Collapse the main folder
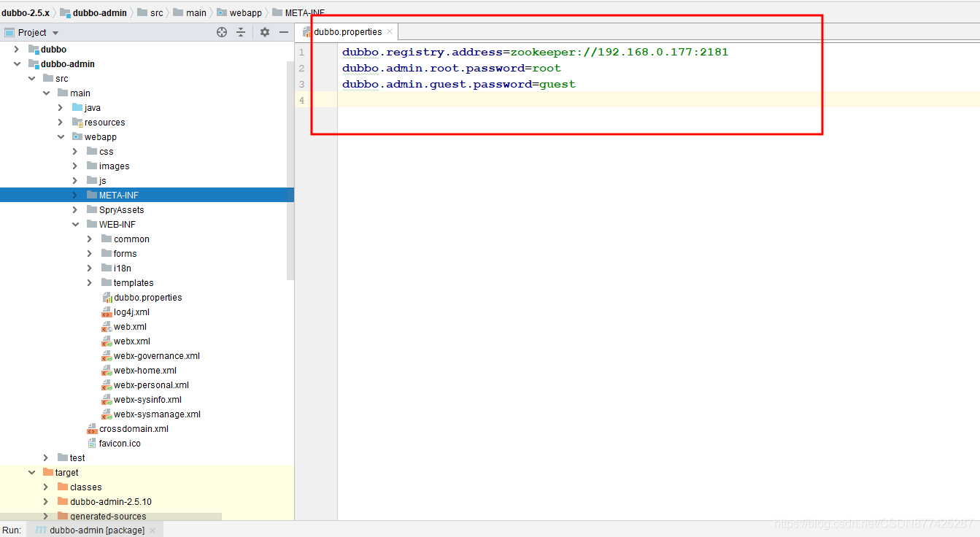The image size is (980, 537). click(x=46, y=93)
